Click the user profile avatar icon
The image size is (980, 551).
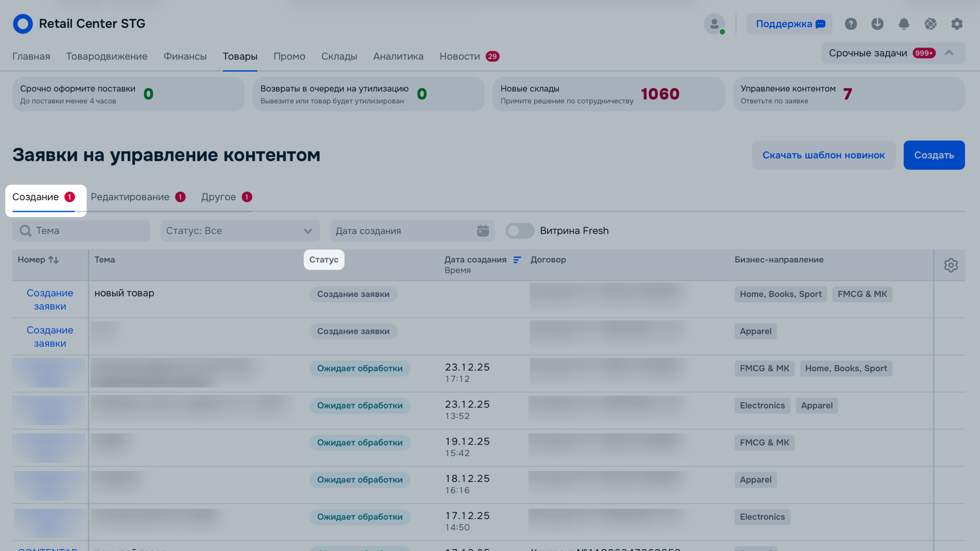pyautogui.click(x=714, y=24)
